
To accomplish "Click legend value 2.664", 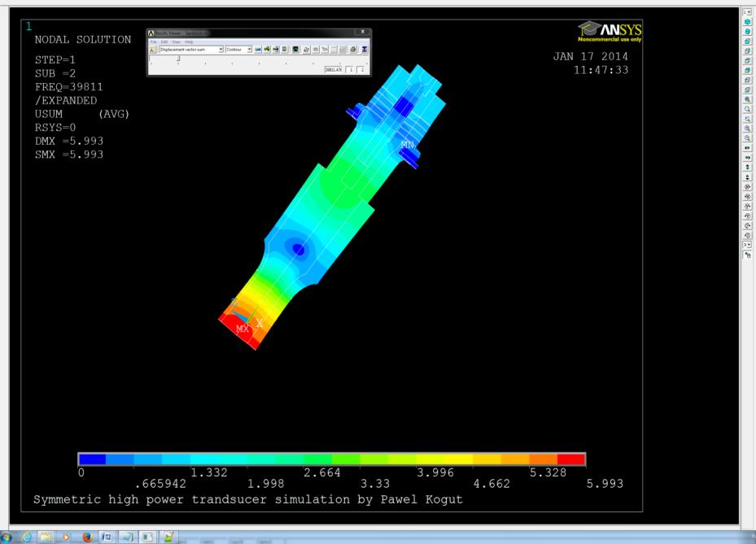I will click(322, 472).
